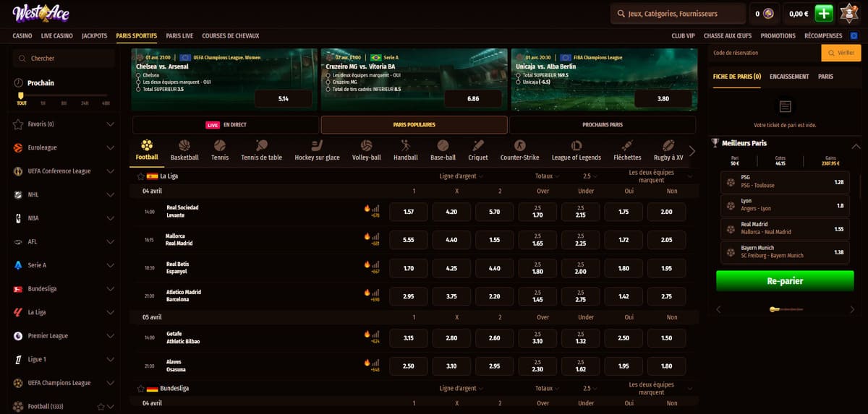The width and height of the screenshot is (868, 414).
Task: Select odds 5.14 on Chelsea vs. Arsenal
Action: tap(283, 98)
